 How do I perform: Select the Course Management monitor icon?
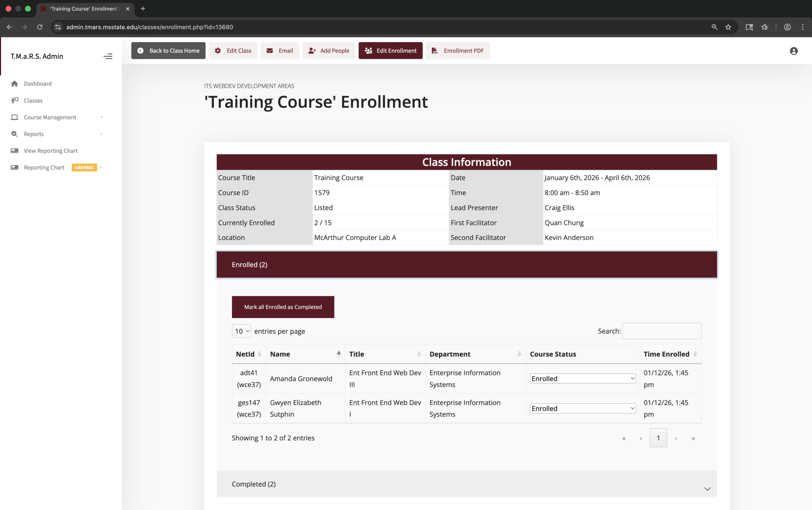pyautogui.click(x=15, y=117)
